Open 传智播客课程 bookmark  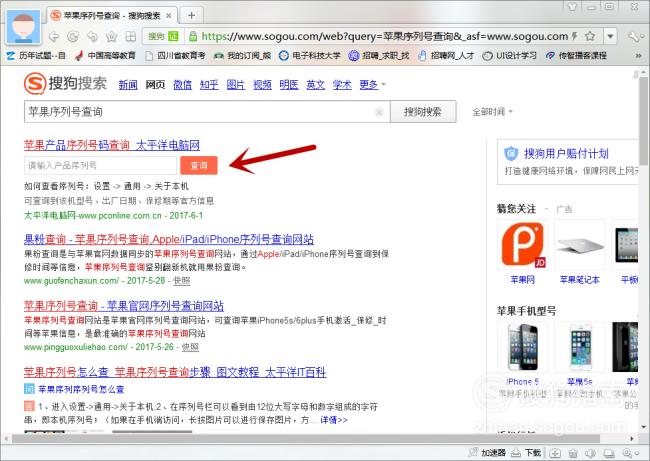pos(576,55)
